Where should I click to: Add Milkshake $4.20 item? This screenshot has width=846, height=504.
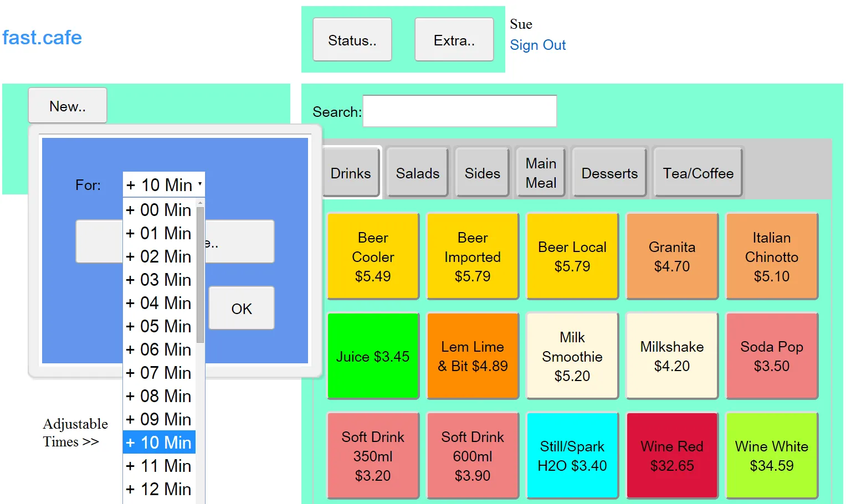tap(672, 356)
